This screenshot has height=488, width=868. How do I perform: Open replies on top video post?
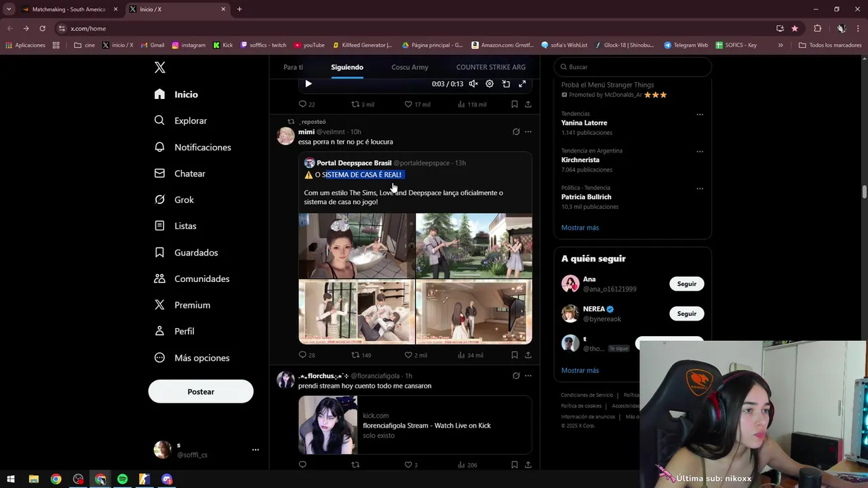tap(307, 104)
